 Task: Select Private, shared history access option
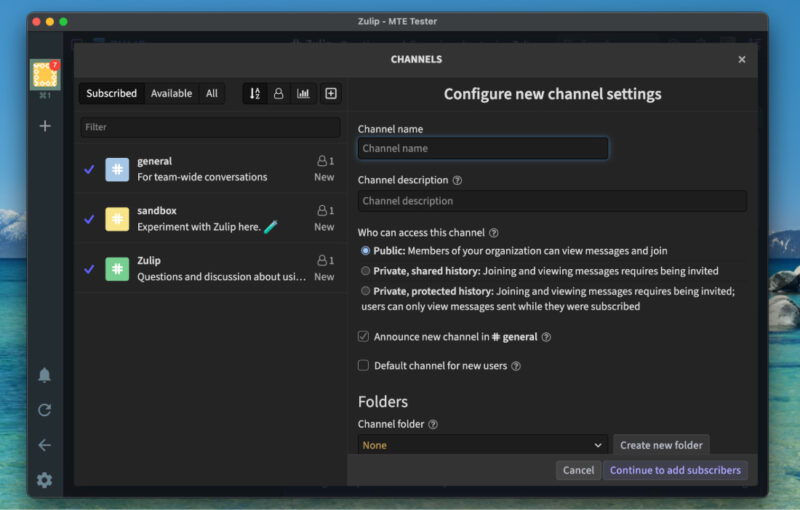365,271
